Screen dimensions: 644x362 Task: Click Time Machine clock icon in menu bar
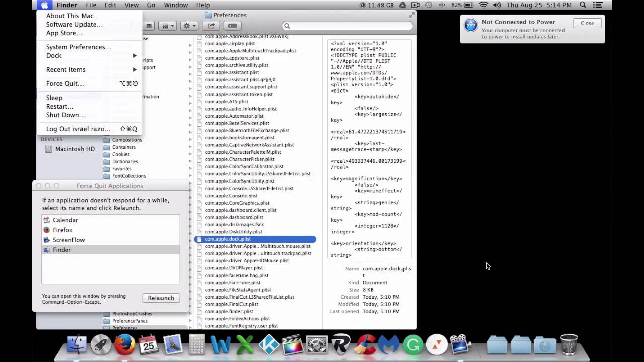coord(428,5)
